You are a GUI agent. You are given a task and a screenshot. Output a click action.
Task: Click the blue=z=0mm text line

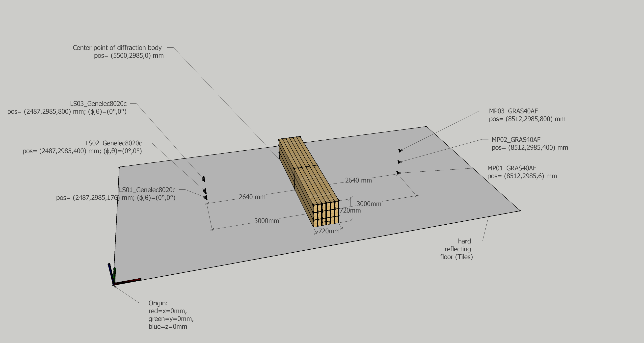tap(168, 327)
